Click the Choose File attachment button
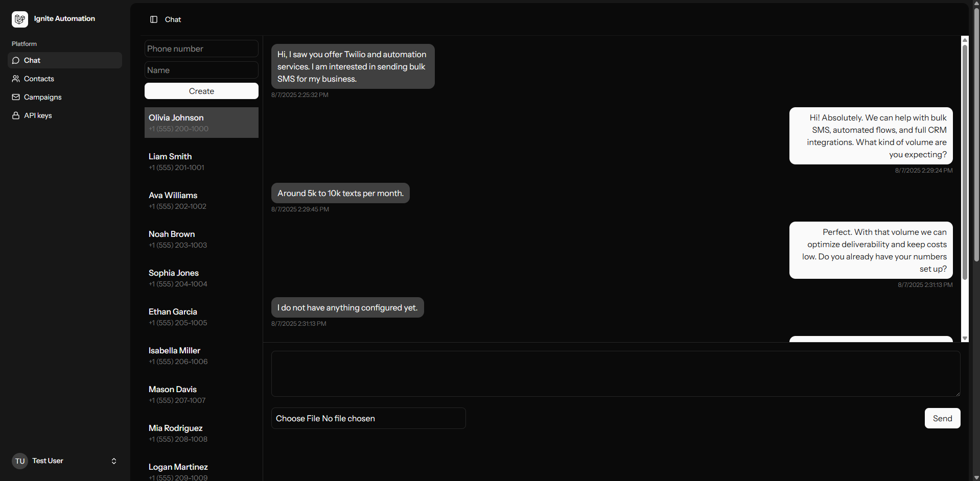Viewport: 980px width, 481px height. pyautogui.click(x=298, y=418)
